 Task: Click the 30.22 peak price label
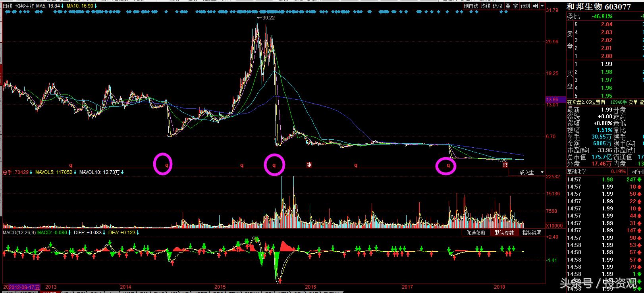268,18
